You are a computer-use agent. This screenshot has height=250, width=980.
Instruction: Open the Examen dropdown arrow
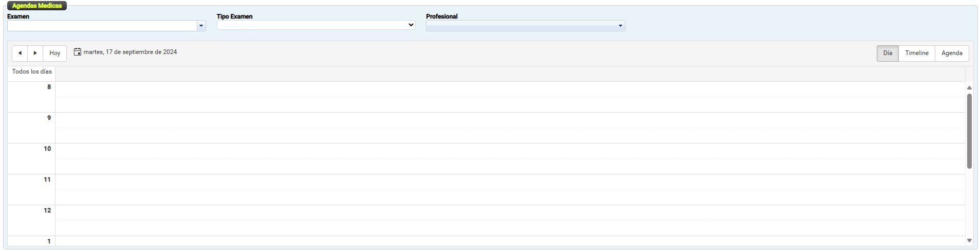[x=201, y=26]
